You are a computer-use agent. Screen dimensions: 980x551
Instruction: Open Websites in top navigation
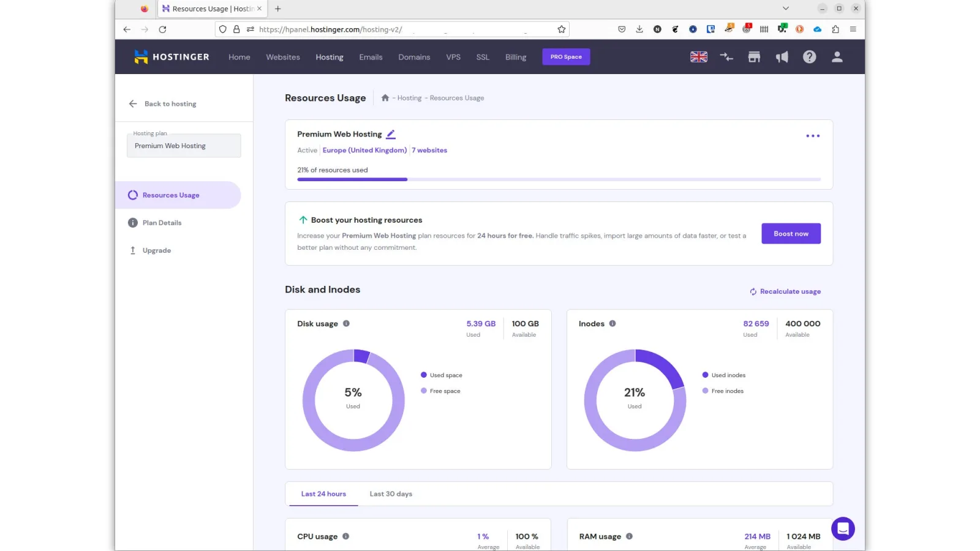pos(283,57)
